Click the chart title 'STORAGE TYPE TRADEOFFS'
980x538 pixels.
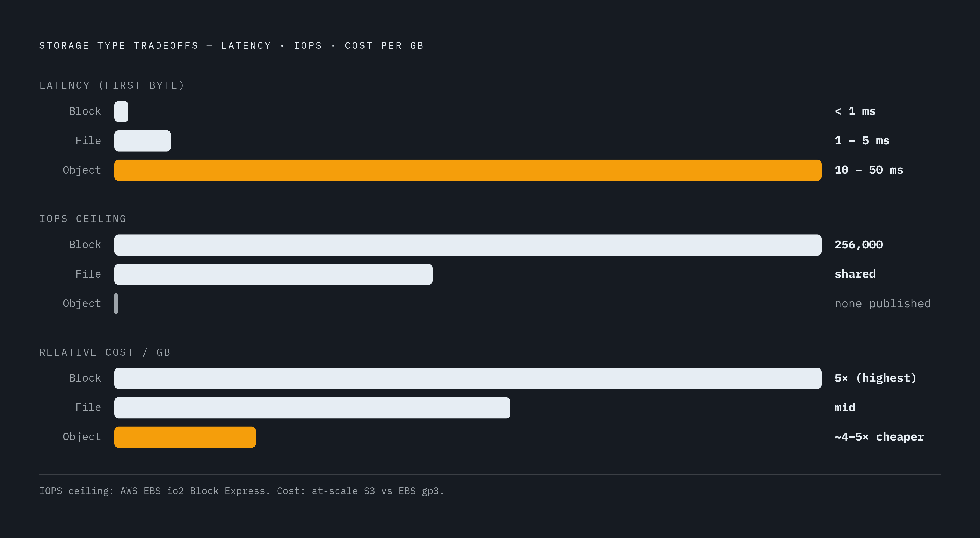(119, 46)
